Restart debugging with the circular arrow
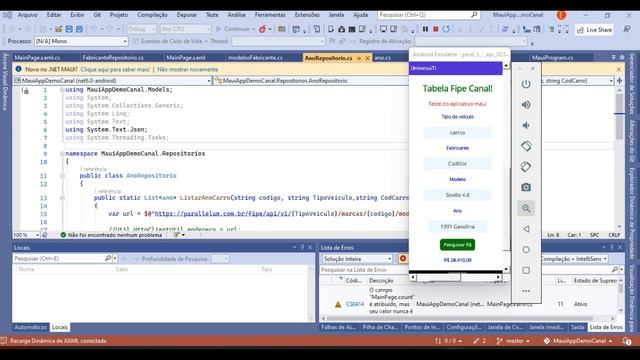640x360 pixels. coord(446,29)
